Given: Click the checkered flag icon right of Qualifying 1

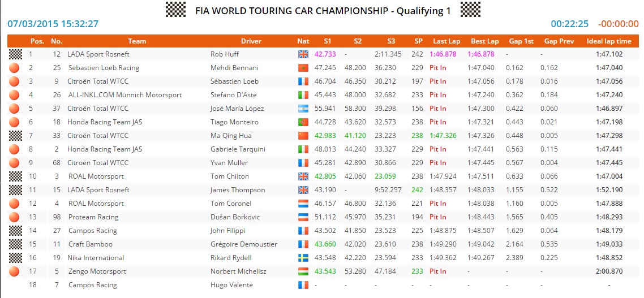Looking at the screenshot, I should (470, 10).
